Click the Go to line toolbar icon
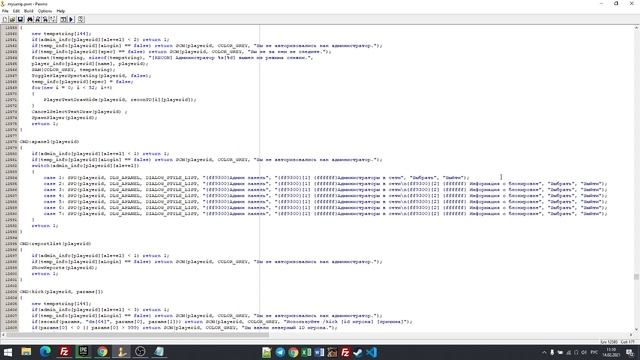The image size is (640, 360). click(53, 19)
